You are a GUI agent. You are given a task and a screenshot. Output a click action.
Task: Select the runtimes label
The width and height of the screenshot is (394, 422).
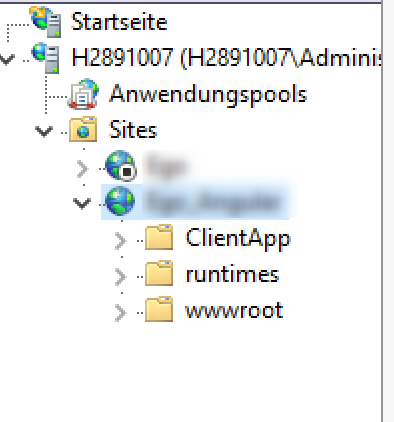232,274
